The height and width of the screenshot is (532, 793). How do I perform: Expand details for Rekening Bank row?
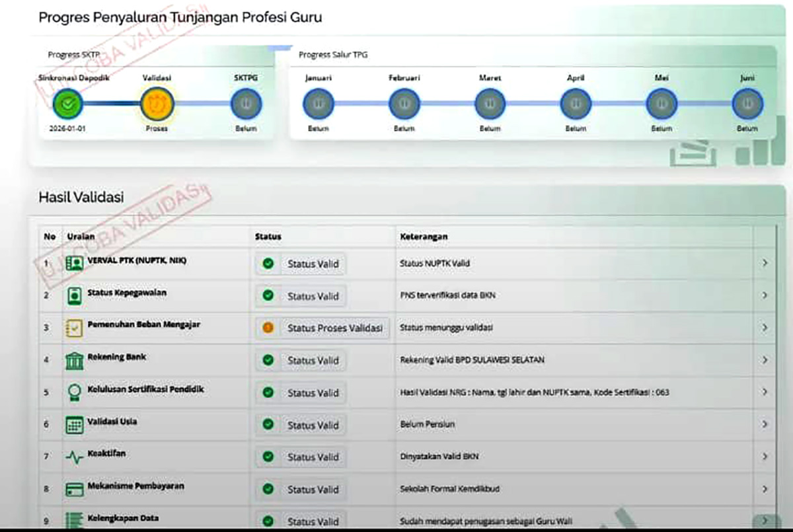tap(766, 359)
